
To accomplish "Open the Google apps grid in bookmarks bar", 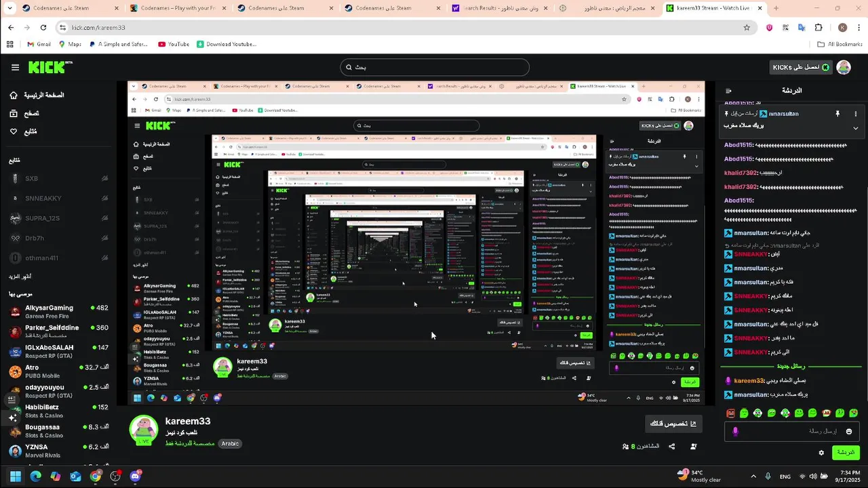I will coord(9,44).
